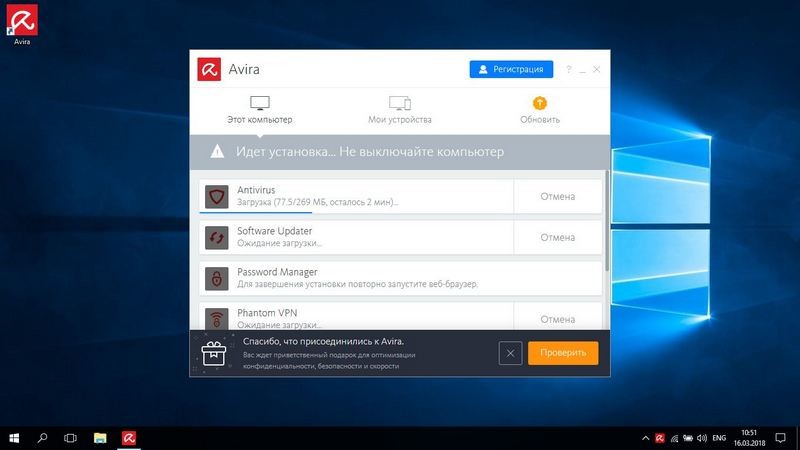
Task: Dismiss the welcome gift notification
Action: 510,353
